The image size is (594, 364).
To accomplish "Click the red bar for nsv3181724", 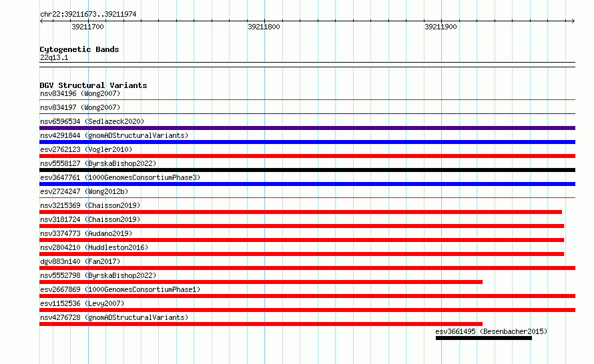I will 302,226.
